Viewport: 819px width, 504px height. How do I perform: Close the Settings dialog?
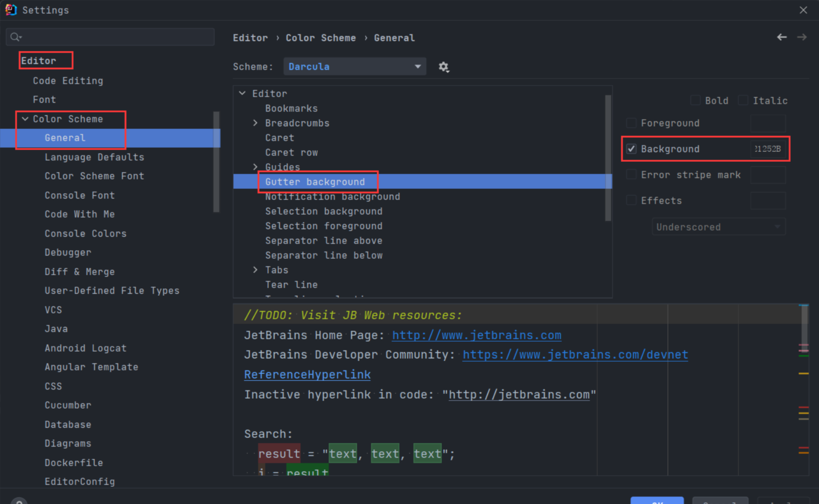pos(803,10)
